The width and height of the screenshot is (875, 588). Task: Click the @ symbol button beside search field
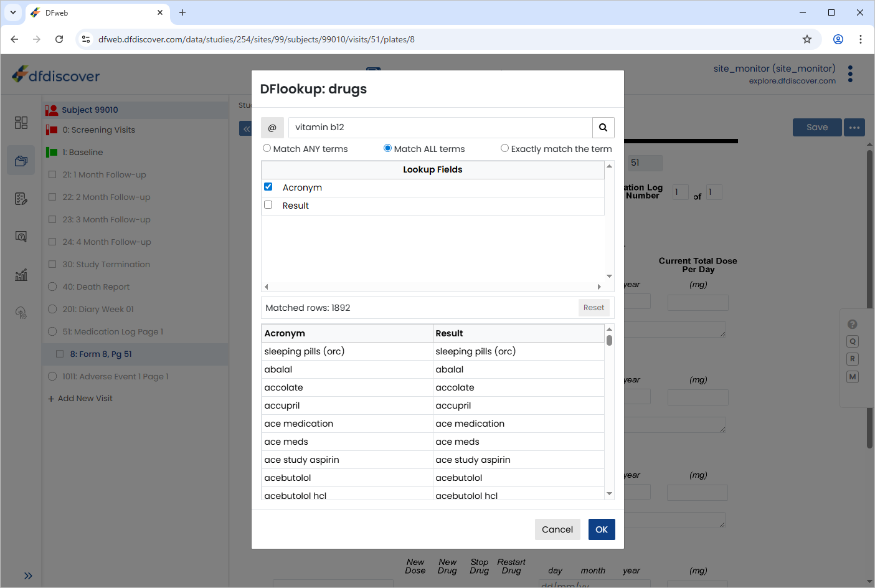pos(272,127)
